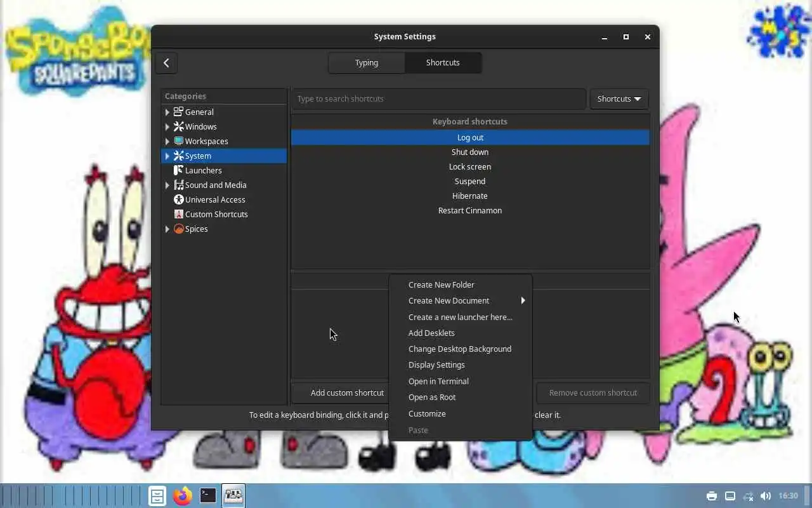
Task: Choose Create New Folder from context menu
Action: [x=461, y=284]
